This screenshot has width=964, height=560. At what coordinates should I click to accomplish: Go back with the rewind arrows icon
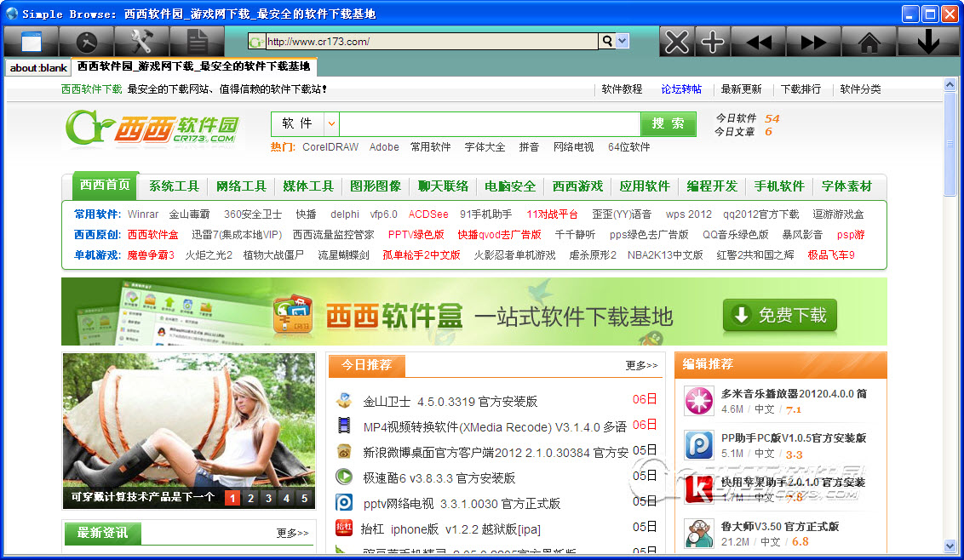(x=758, y=42)
